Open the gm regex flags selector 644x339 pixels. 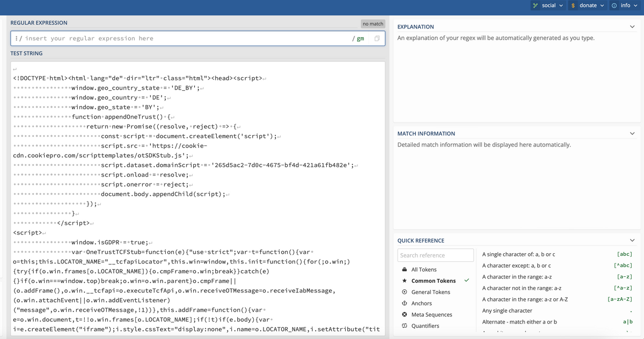(358, 39)
